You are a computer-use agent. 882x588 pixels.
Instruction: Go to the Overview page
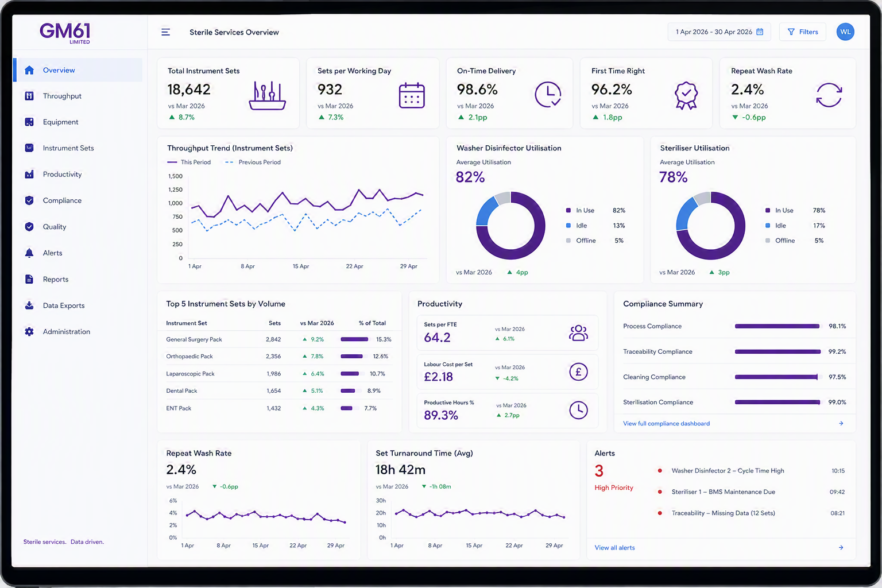click(78, 70)
